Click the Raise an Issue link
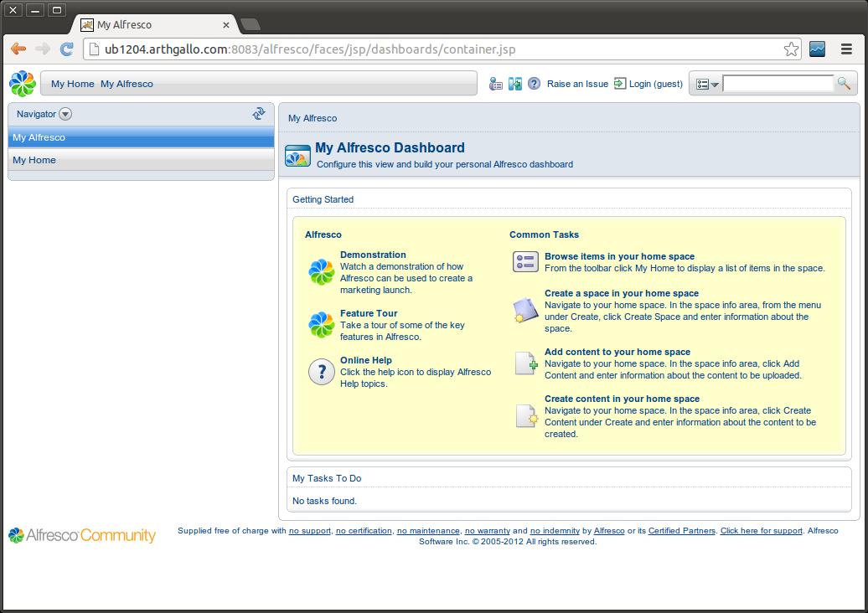Image resolution: width=868 pixels, height=613 pixels. click(x=577, y=84)
